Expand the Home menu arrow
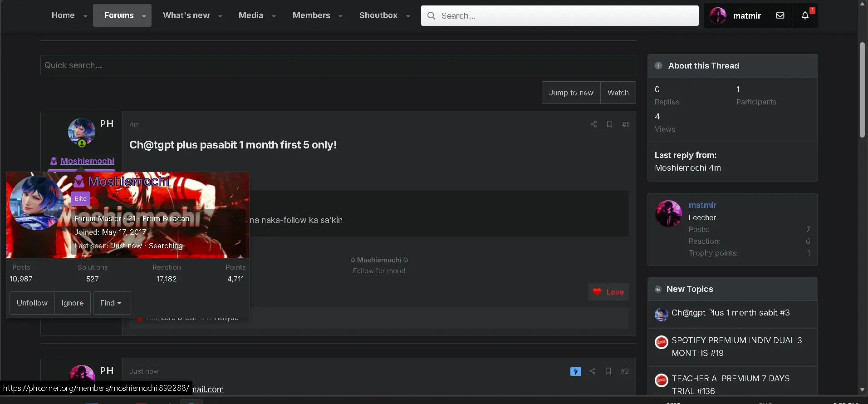This screenshot has height=404, width=868. tap(85, 16)
